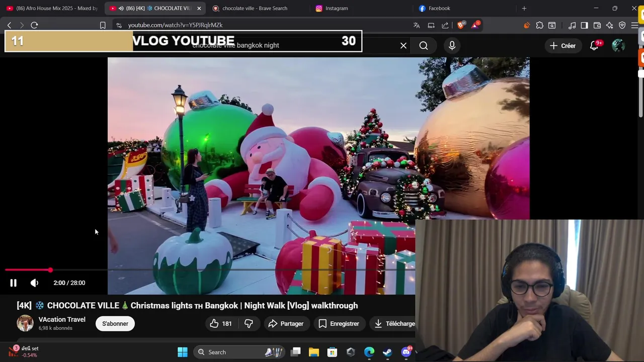The image size is (644, 362).
Task: Like the video with 181 likes
Action: [x=221, y=324]
